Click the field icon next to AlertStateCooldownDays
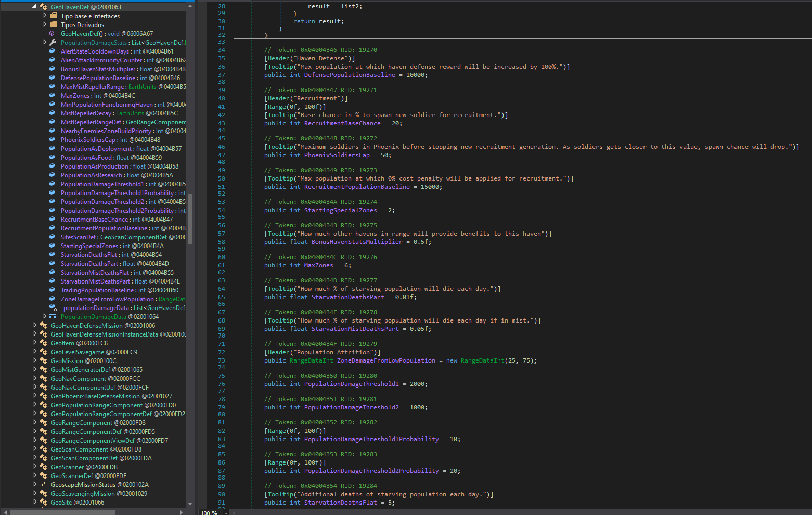812x515 pixels. [52, 51]
